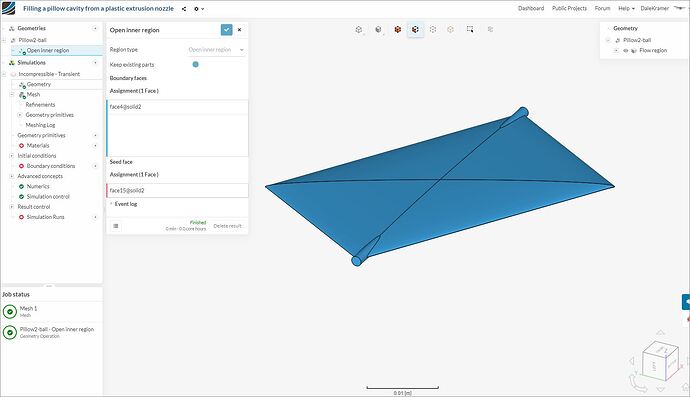Collapse the Mesh tree node
The width and height of the screenshot is (690, 397).
[11, 94]
